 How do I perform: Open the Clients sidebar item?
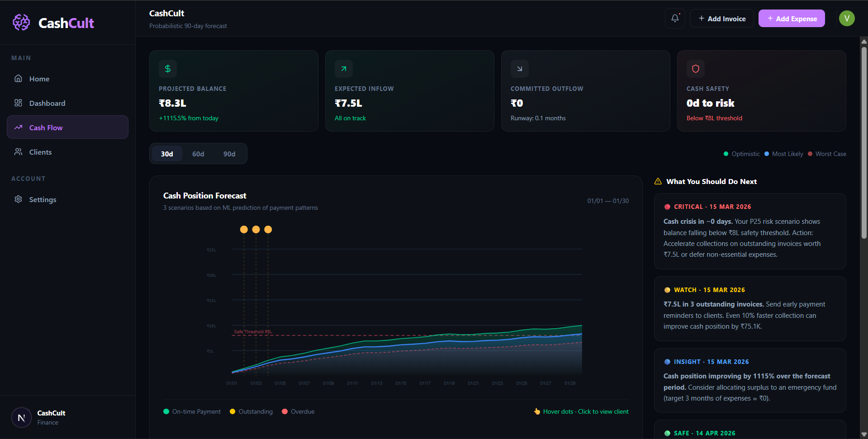[67, 152]
